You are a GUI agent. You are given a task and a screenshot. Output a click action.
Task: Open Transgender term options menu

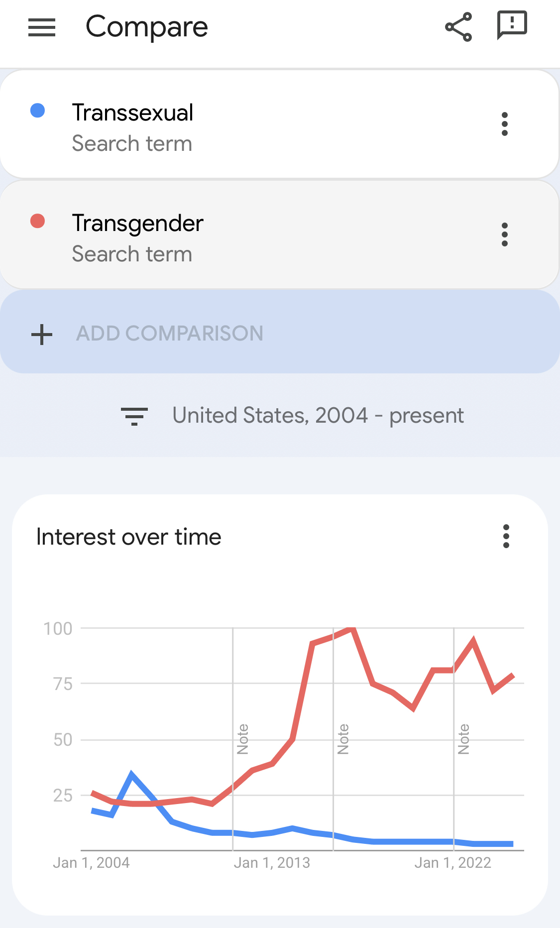coord(505,234)
